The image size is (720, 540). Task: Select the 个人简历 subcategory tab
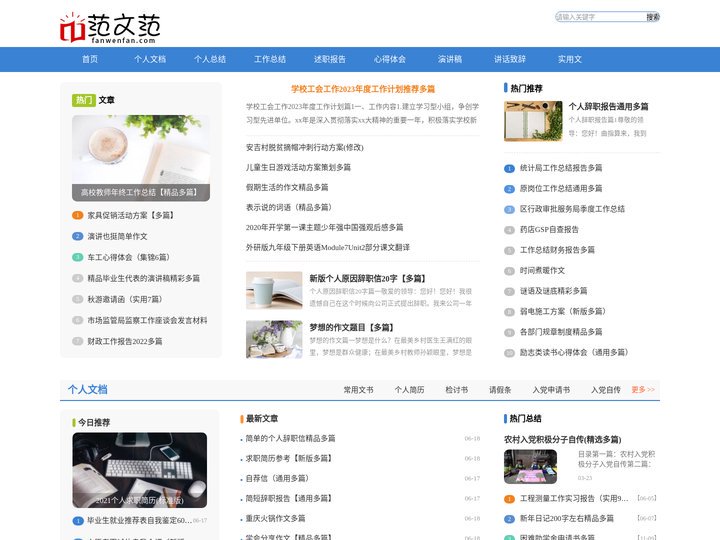coord(409,390)
